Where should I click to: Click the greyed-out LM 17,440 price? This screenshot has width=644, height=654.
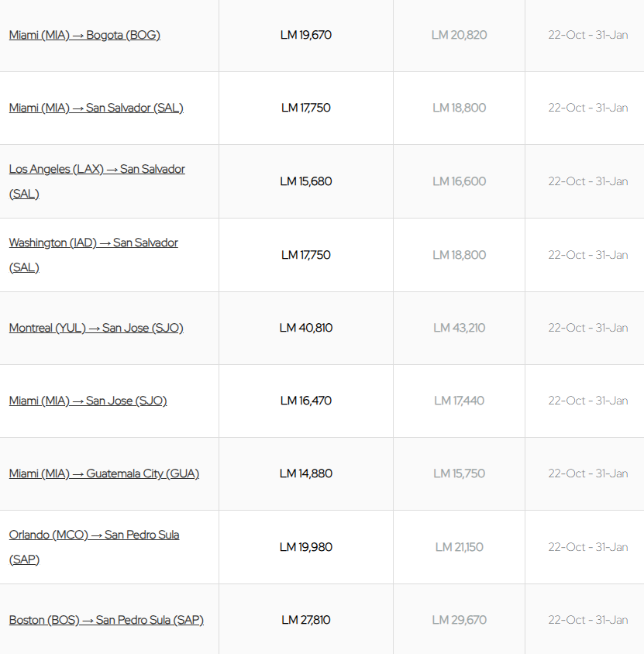click(460, 401)
